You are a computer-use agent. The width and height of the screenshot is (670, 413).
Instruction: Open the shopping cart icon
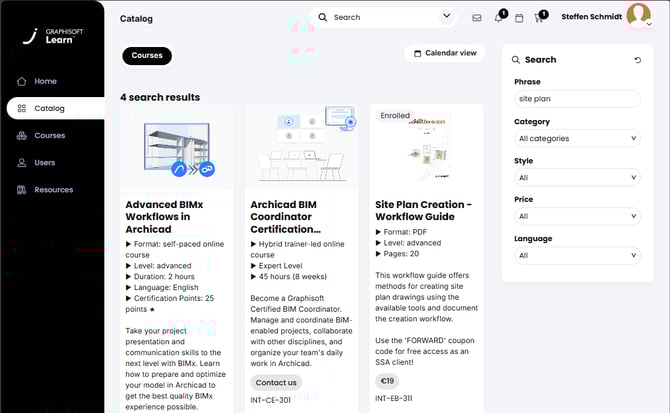pos(540,17)
